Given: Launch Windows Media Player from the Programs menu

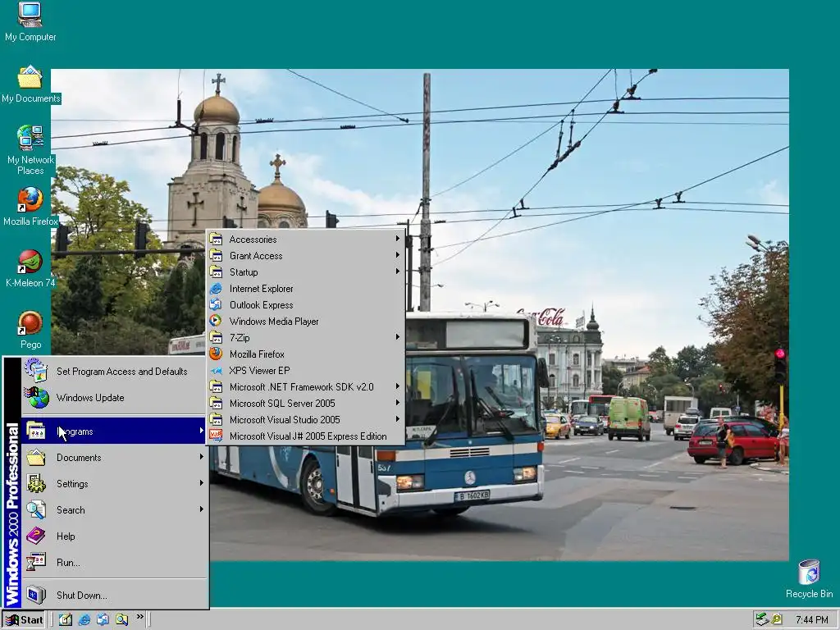Looking at the screenshot, I should coord(305,321).
